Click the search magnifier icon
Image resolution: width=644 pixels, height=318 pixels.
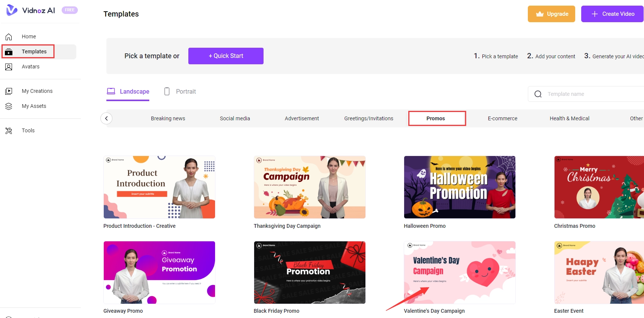point(538,94)
